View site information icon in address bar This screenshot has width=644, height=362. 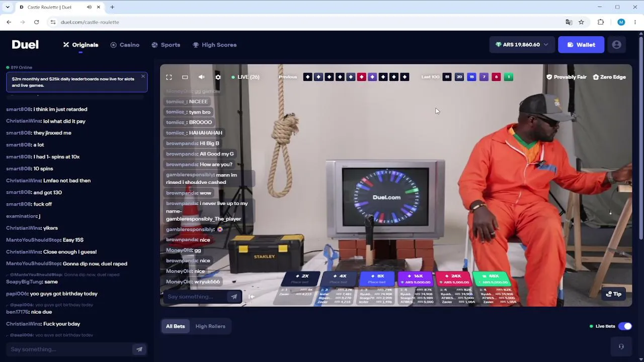[53, 22]
